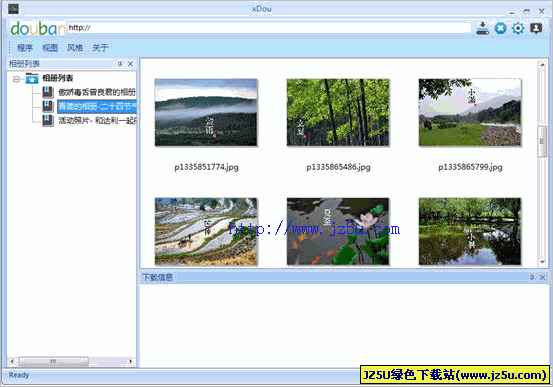Click the user account icon at top right

(x=536, y=28)
